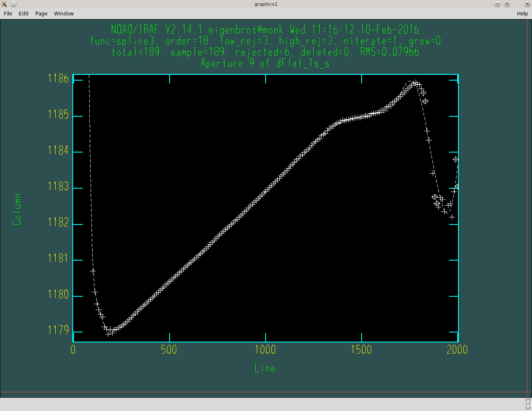Click the 'Column' y-axis label
Image resolution: width=532 pixels, height=411 pixels.
[17, 209]
